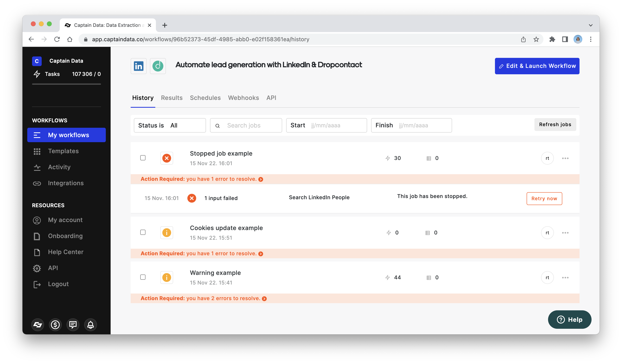Switch to the Webhooks tab

click(x=244, y=98)
